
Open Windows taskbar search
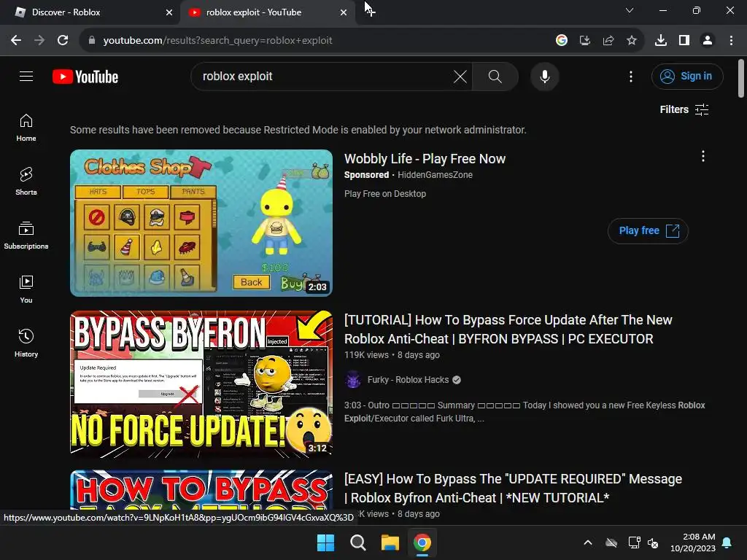[x=357, y=542]
